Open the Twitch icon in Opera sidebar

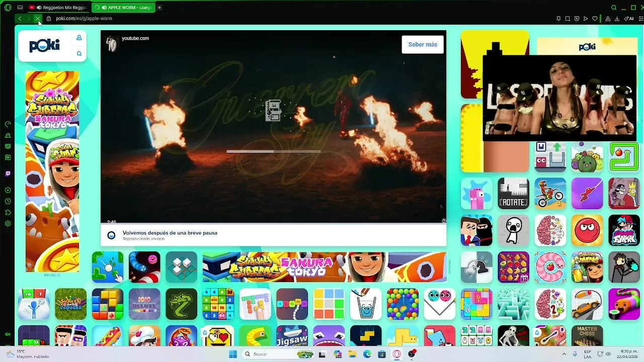[x=8, y=173]
